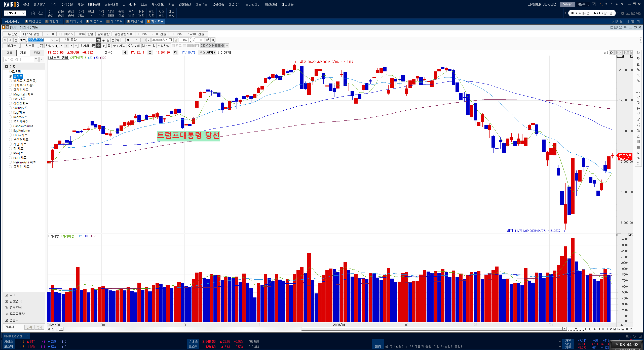644x350 pixels.
Task: Open chart settings gear below chart
Action: [x=627, y=329]
